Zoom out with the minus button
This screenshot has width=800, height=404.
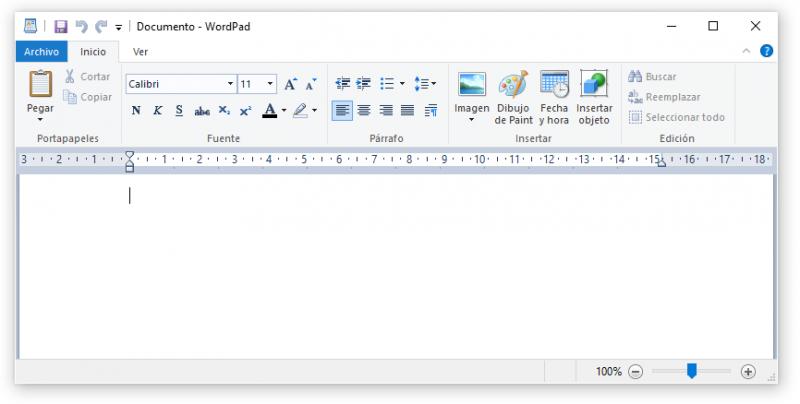pos(635,372)
